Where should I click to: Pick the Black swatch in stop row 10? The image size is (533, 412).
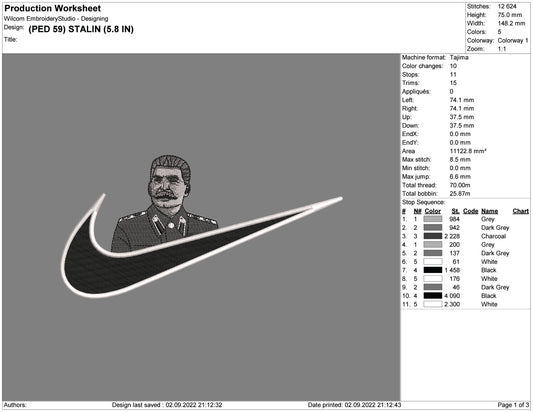point(433,296)
